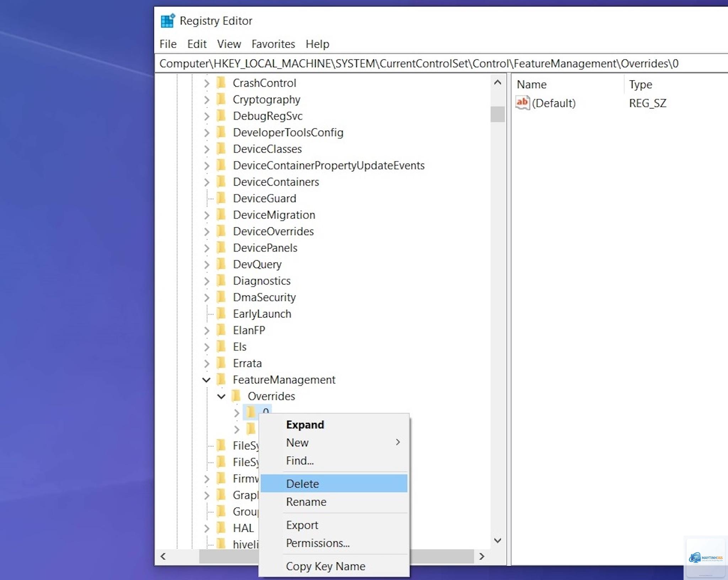728x580 pixels.
Task: Expand the DeviceClasses key
Action: click(207, 149)
